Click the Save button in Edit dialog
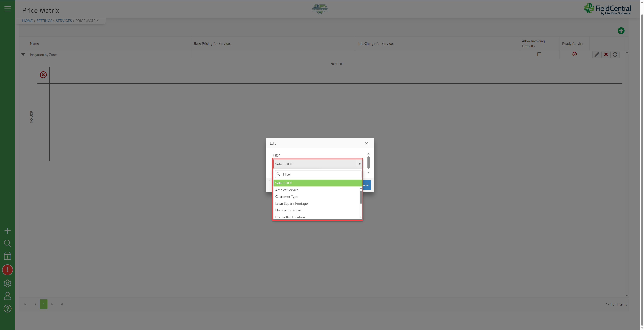The height and width of the screenshot is (330, 644). (x=367, y=185)
